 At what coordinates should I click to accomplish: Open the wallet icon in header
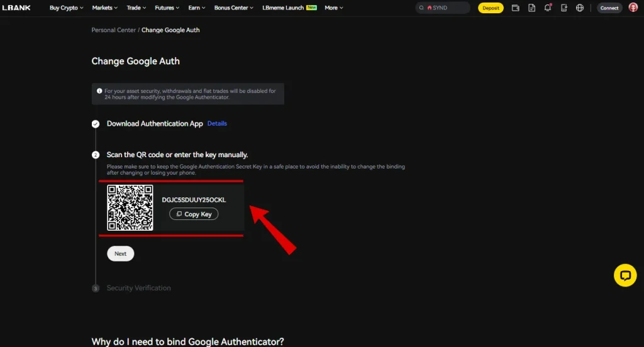point(516,8)
